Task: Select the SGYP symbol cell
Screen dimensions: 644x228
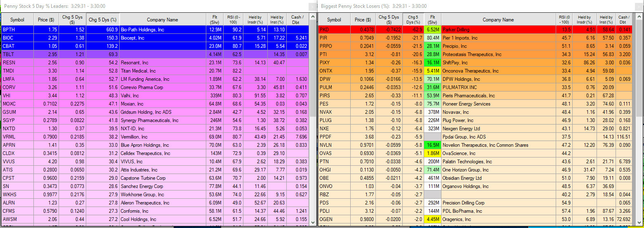Action: coord(17,120)
